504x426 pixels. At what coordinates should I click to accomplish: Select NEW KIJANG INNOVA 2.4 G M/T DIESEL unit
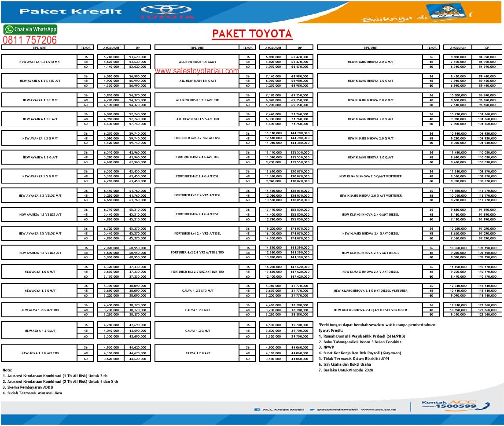click(370, 214)
